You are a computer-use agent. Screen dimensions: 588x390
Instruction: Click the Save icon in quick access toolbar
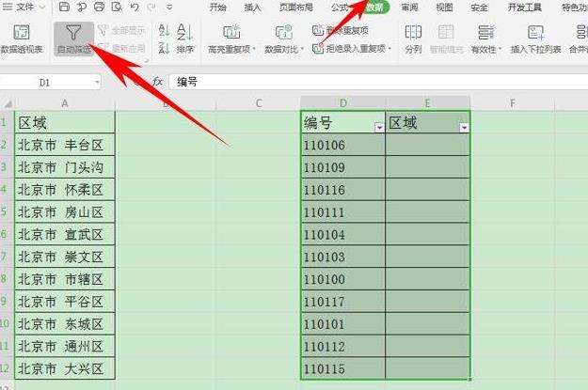click(x=65, y=7)
